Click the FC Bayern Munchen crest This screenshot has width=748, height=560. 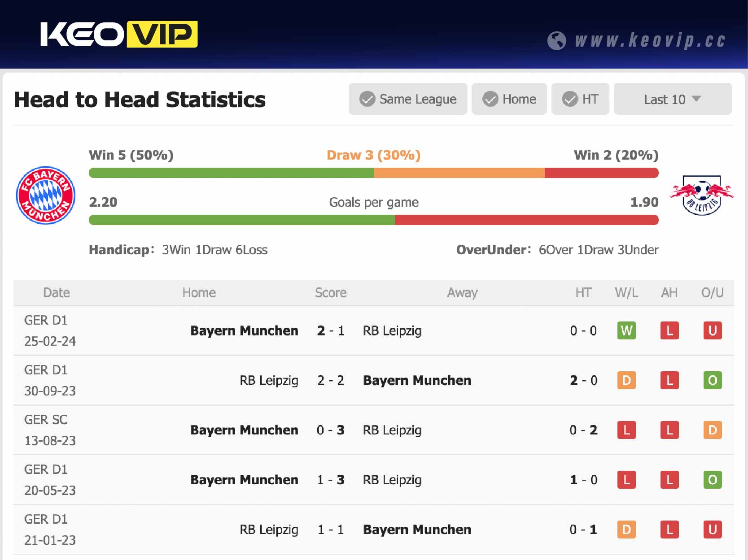coord(46,195)
